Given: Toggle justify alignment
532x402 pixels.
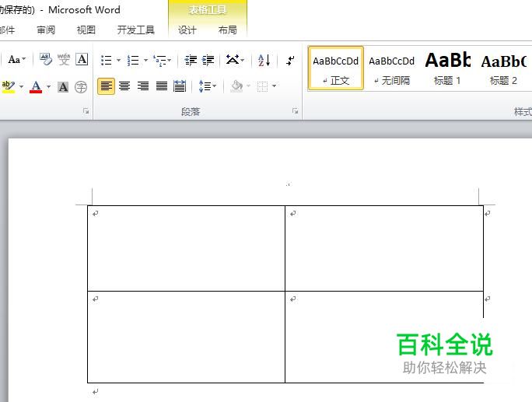Looking at the screenshot, I should coord(162,86).
